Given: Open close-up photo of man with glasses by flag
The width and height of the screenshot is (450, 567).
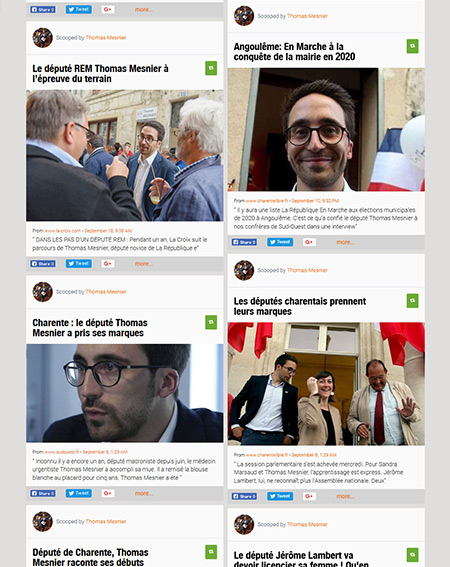Looking at the screenshot, I should click(326, 129).
